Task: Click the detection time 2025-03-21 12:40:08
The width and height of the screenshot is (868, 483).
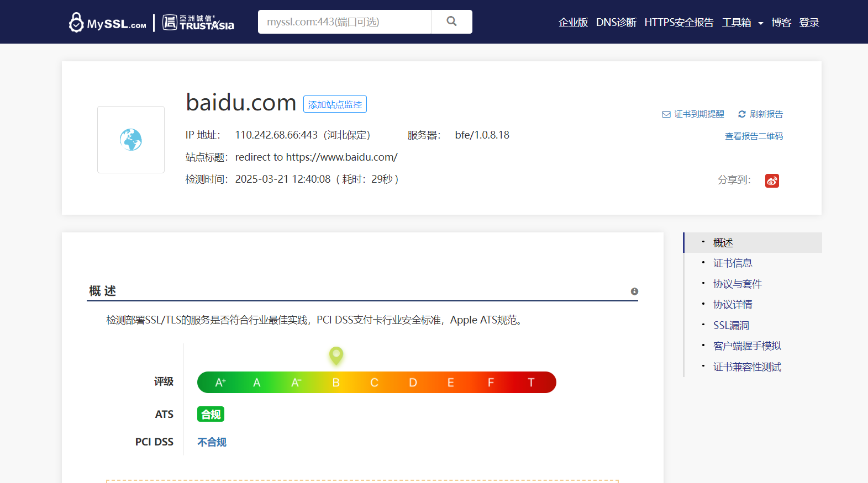Action: tap(283, 179)
